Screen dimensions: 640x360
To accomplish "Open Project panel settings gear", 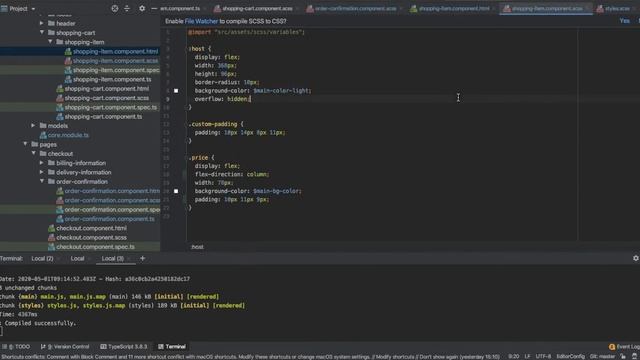I will click(142, 8).
